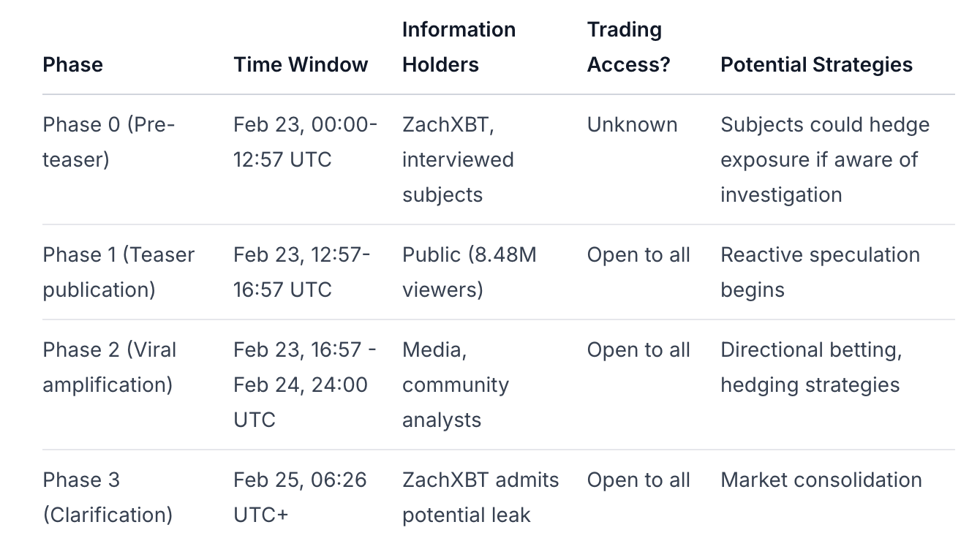980x560 pixels.
Task: Click the Information Holders column header
Action: click(x=459, y=47)
